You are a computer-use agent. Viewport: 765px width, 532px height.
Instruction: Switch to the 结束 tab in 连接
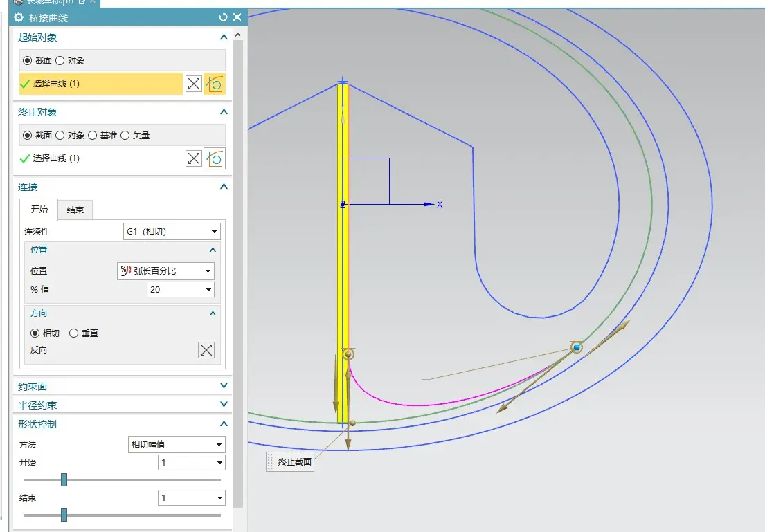(75, 210)
